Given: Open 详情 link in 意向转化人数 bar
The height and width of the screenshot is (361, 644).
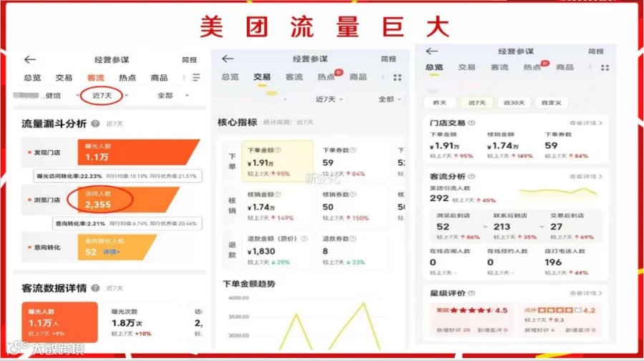Looking at the screenshot, I should tap(112, 252).
